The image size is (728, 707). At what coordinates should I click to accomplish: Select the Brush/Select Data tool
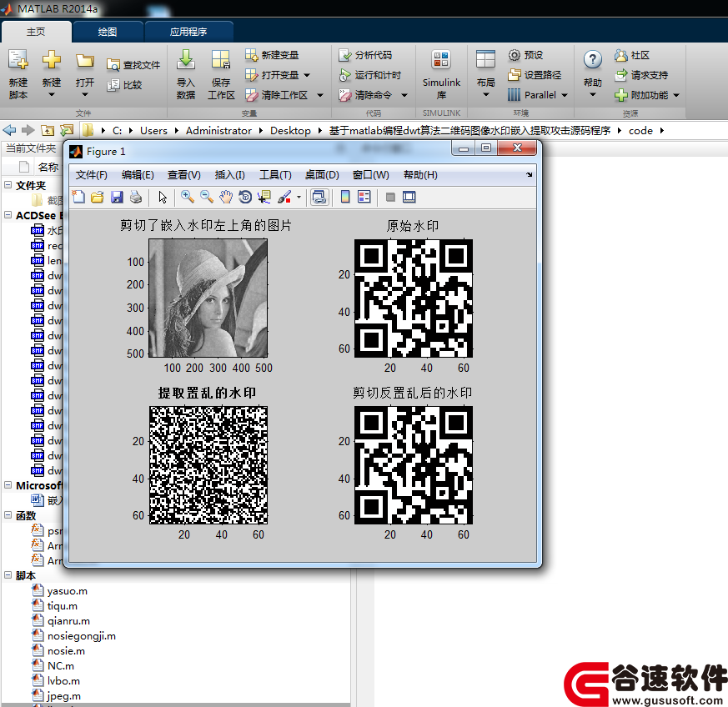click(x=284, y=197)
